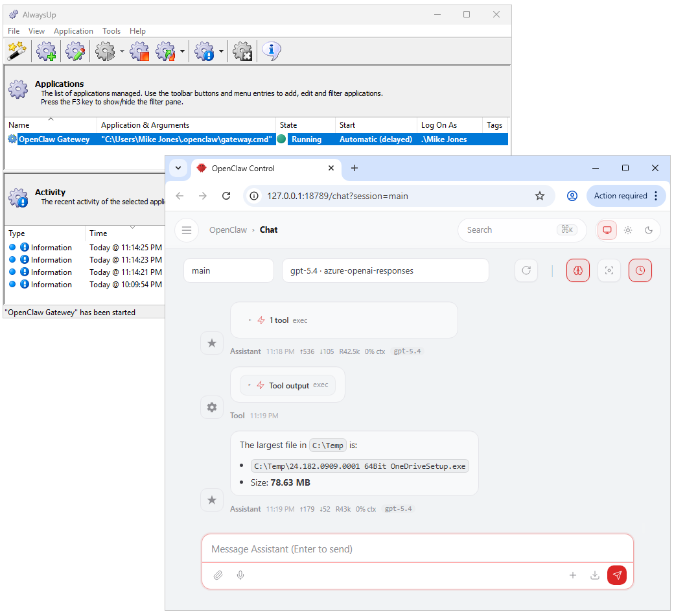The width and height of the screenshot is (674, 616).
Task: Click the Remove Application gear-X icon
Action: (x=242, y=51)
